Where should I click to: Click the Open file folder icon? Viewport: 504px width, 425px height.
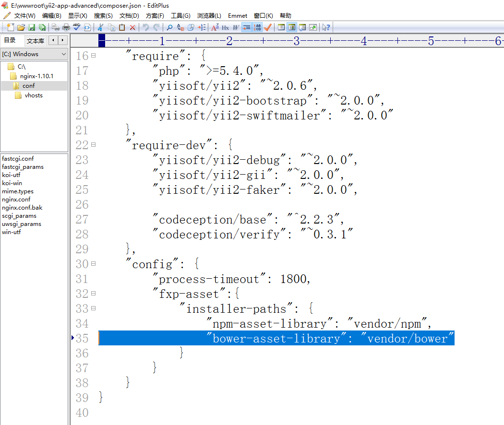point(21,27)
